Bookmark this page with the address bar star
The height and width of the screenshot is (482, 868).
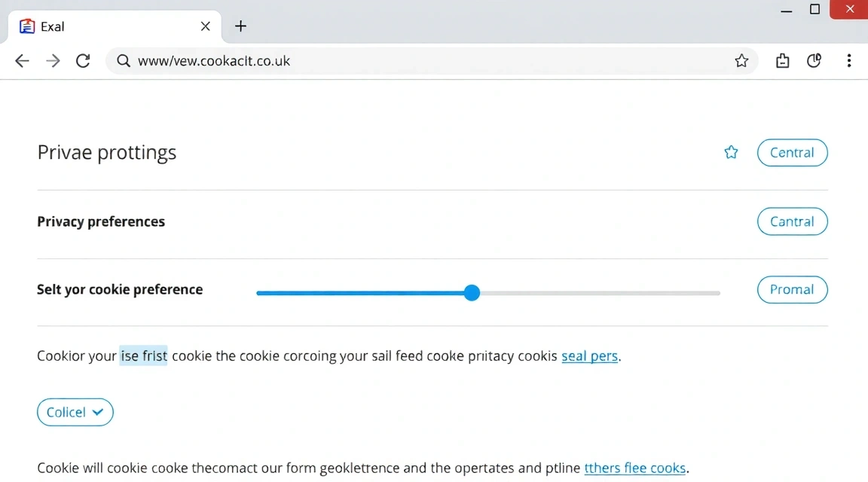point(741,61)
